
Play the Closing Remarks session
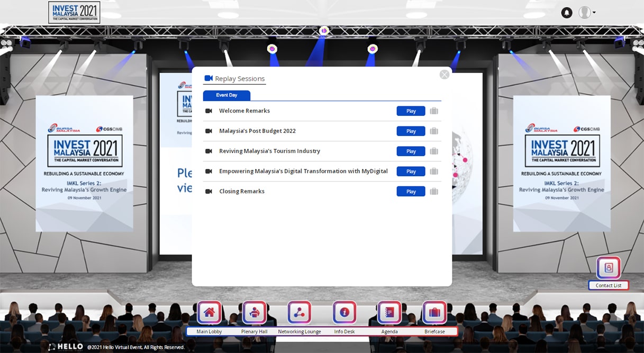click(411, 192)
